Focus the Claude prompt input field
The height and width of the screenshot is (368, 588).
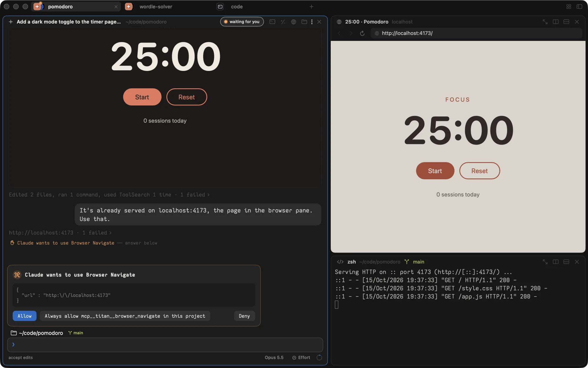tap(165, 345)
